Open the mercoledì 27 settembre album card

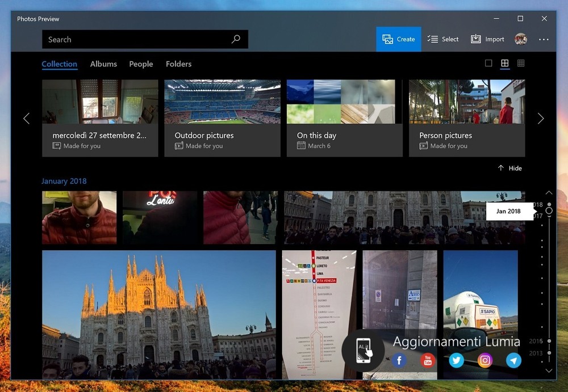[100, 119]
